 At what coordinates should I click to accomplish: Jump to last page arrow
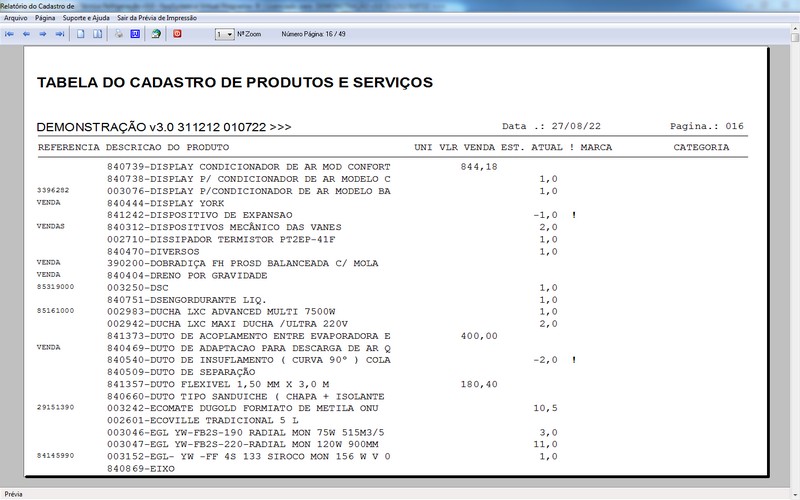click(x=60, y=34)
